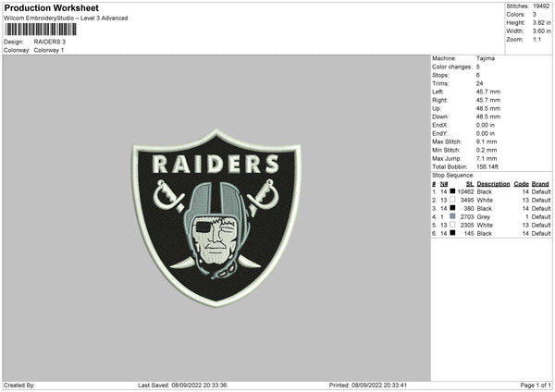Click the design name 'RAIDERS 3'
This screenshot has width=555, height=392.
pyautogui.click(x=50, y=42)
